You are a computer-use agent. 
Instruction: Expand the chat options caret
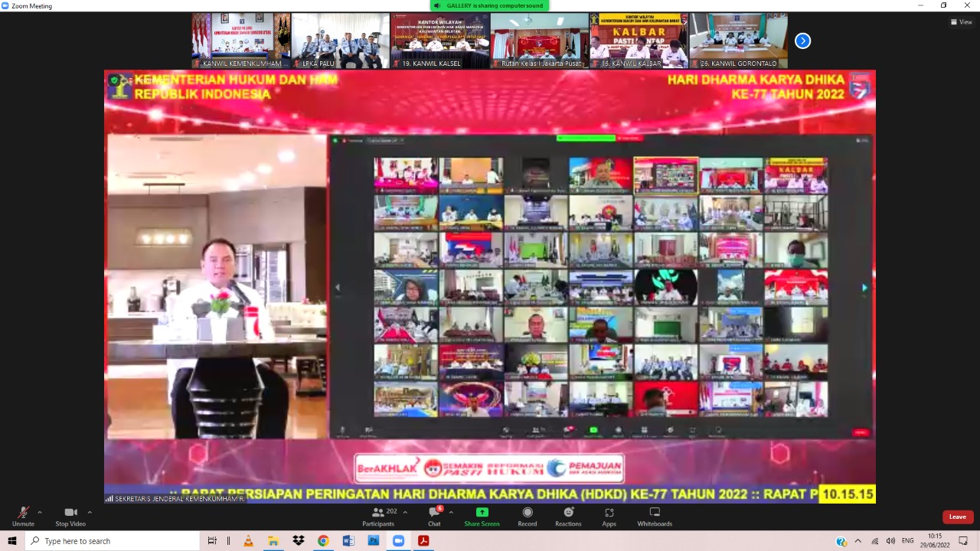coord(451,512)
